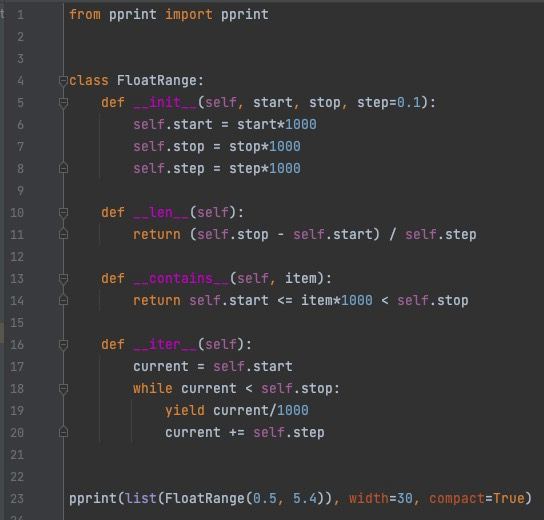Click 'stop*1000' expression on line 7
The height and width of the screenshot is (520, 544).
pos(265,147)
